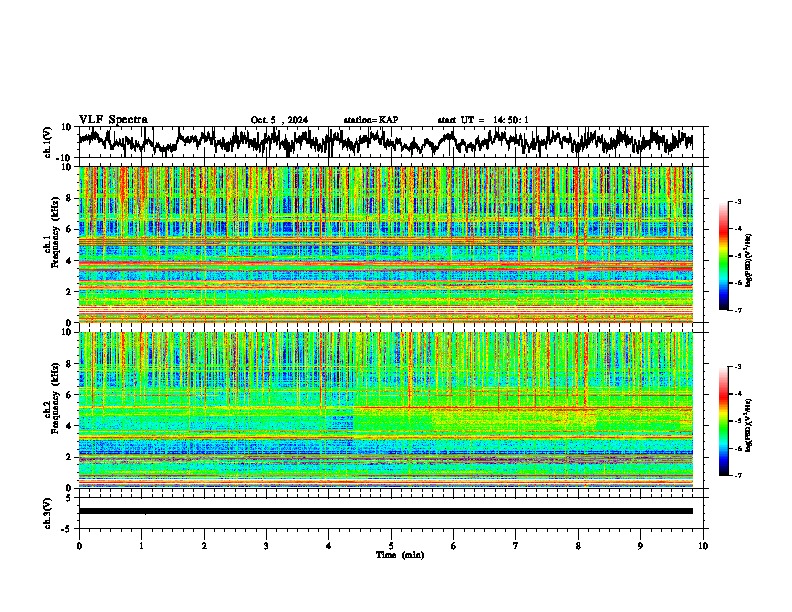Click the ch.2 color scale "log(PSD)" units label

coord(749,426)
